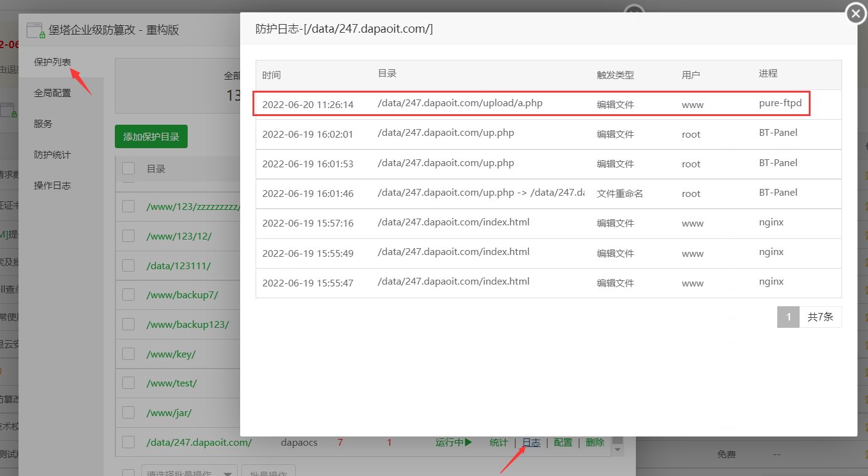The height and width of the screenshot is (476, 868).
Task: Click 删除 for the 247.dapaoit.com row
Action: (595, 443)
